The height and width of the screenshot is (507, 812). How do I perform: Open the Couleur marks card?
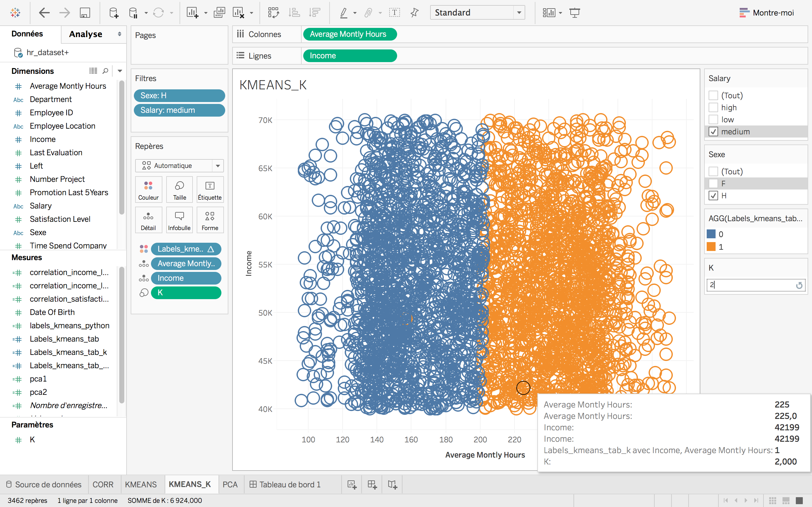click(x=148, y=189)
